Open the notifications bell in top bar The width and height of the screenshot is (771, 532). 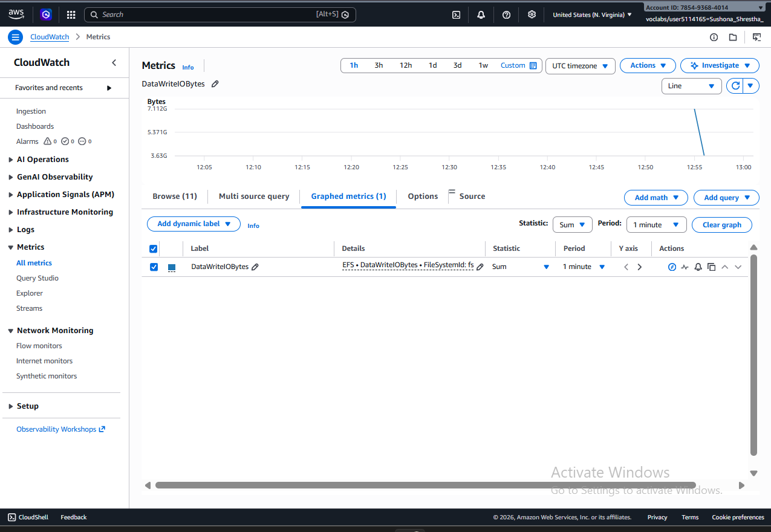tap(481, 15)
